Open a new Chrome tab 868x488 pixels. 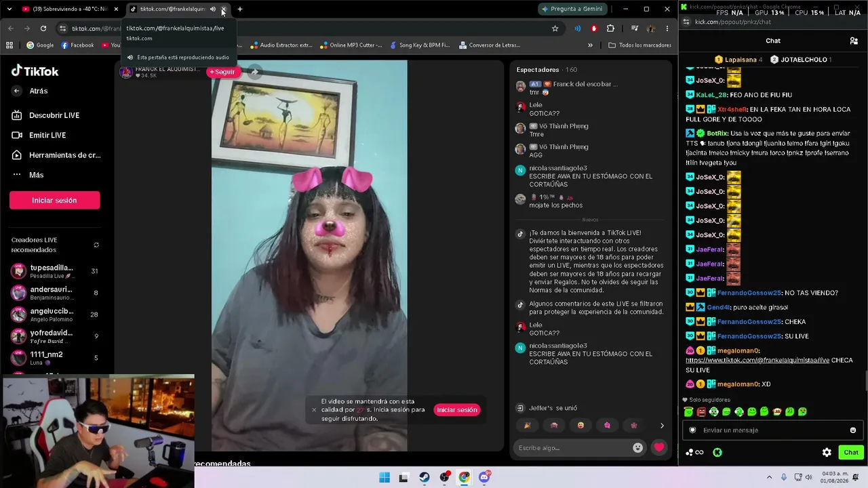240,9
